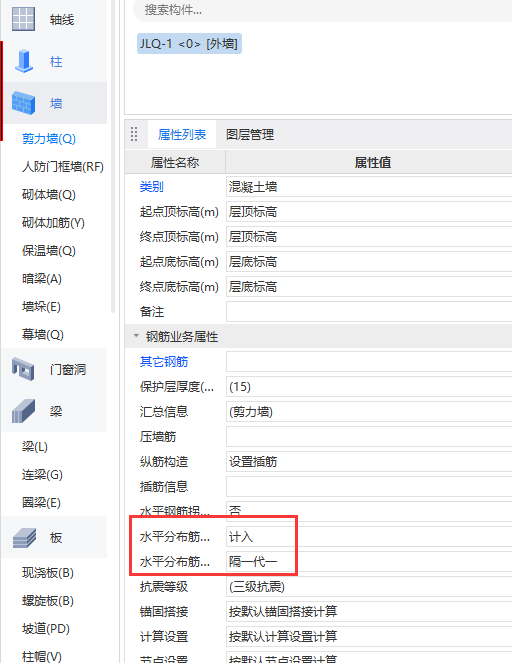Select 现浇板(B) component type
Image resolution: width=512 pixels, height=663 pixels.
click(x=48, y=573)
